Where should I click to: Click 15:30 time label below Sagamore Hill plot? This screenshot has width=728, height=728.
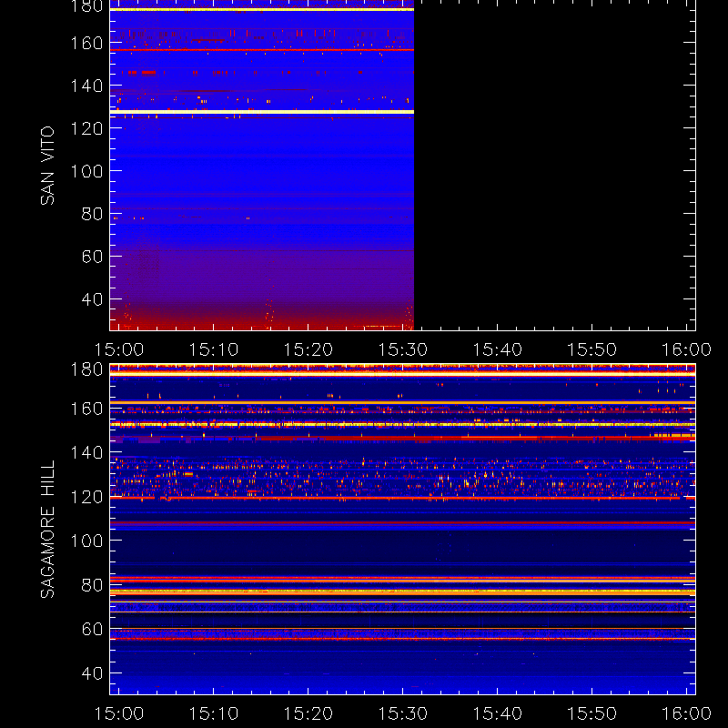click(402, 713)
